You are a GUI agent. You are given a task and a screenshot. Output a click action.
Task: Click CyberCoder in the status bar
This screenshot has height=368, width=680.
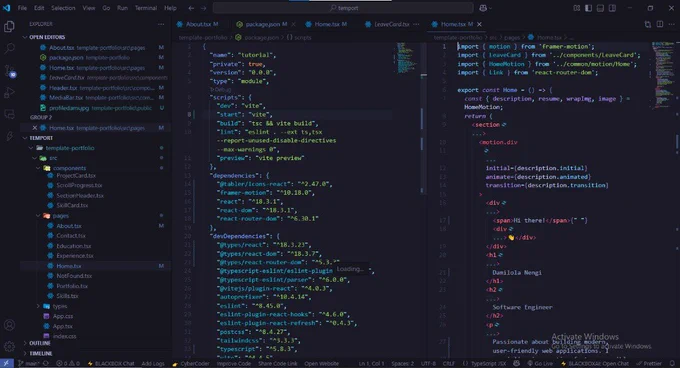point(191,363)
